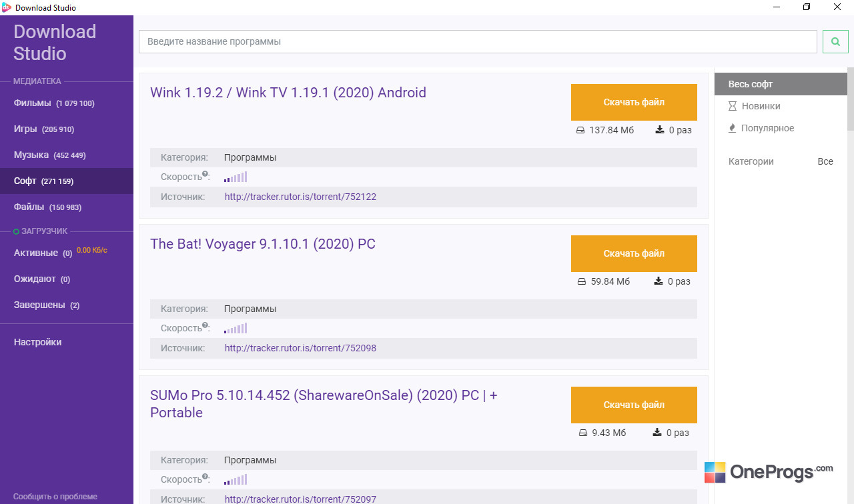The height and width of the screenshot is (504, 854).
Task: Click Сообщить о проблеме link
Action: pos(55,497)
